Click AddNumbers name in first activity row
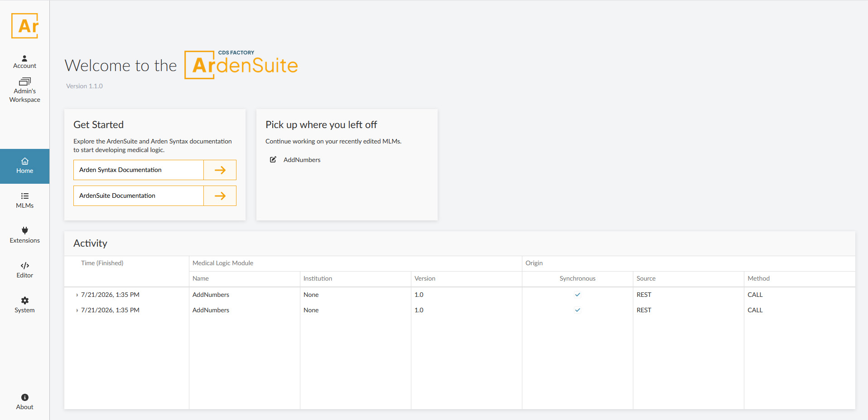 211,295
